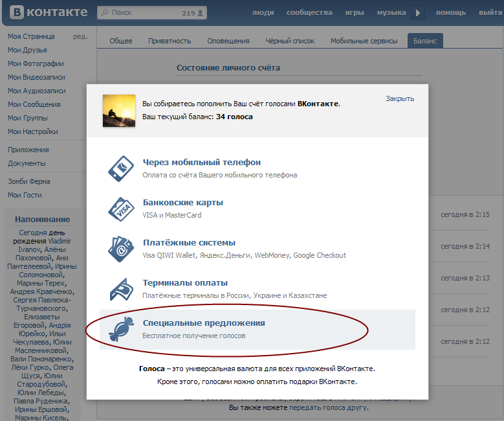This screenshot has width=504, height=421.
Task: Open Мои Фотографии in sidebar
Action: click(x=36, y=63)
